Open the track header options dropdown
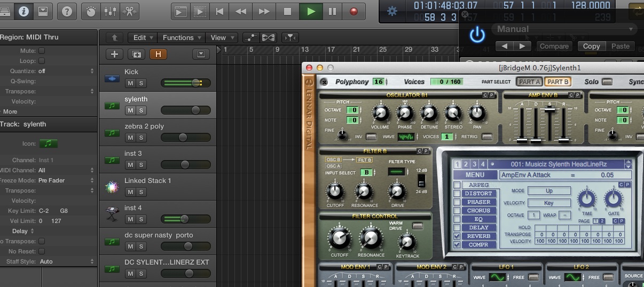Screen dimensions: 644x287 coord(201,54)
